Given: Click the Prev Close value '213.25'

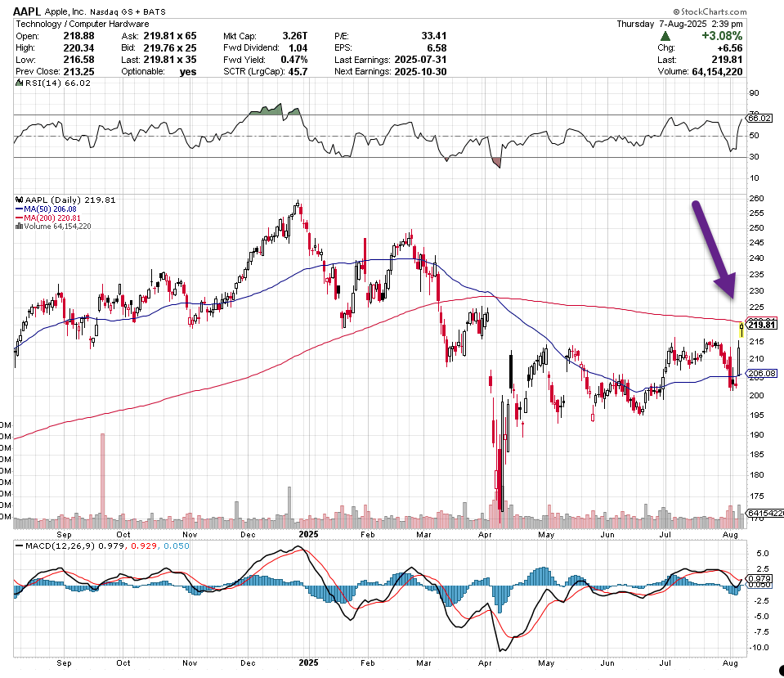Looking at the screenshot, I should (78, 71).
